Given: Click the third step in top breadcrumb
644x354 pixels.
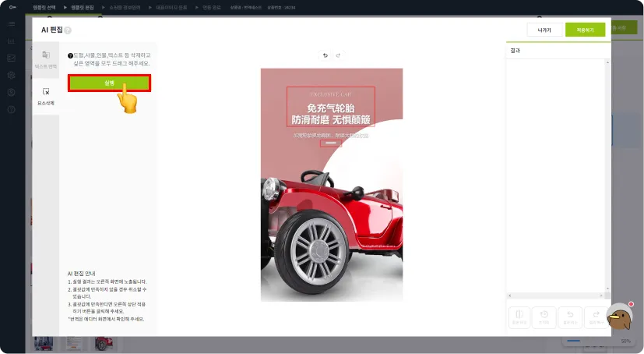Looking at the screenshot, I should point(125,7).
